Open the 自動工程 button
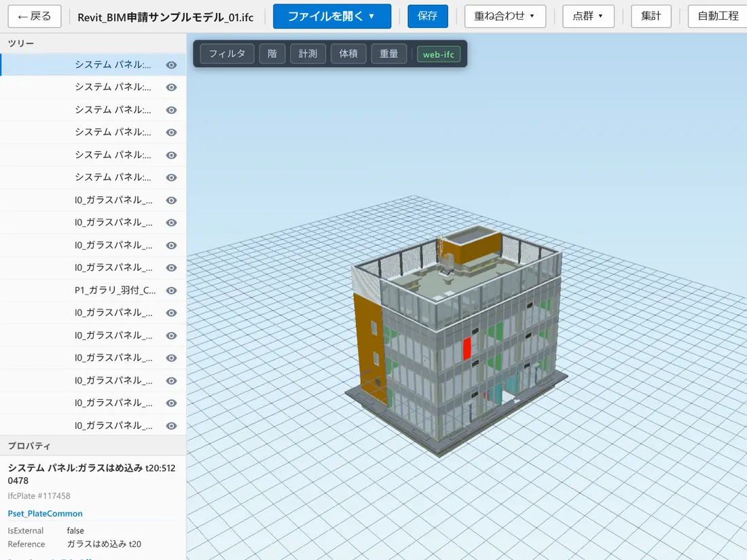Screen dimensions: 747x560 (x=718, y=16)
